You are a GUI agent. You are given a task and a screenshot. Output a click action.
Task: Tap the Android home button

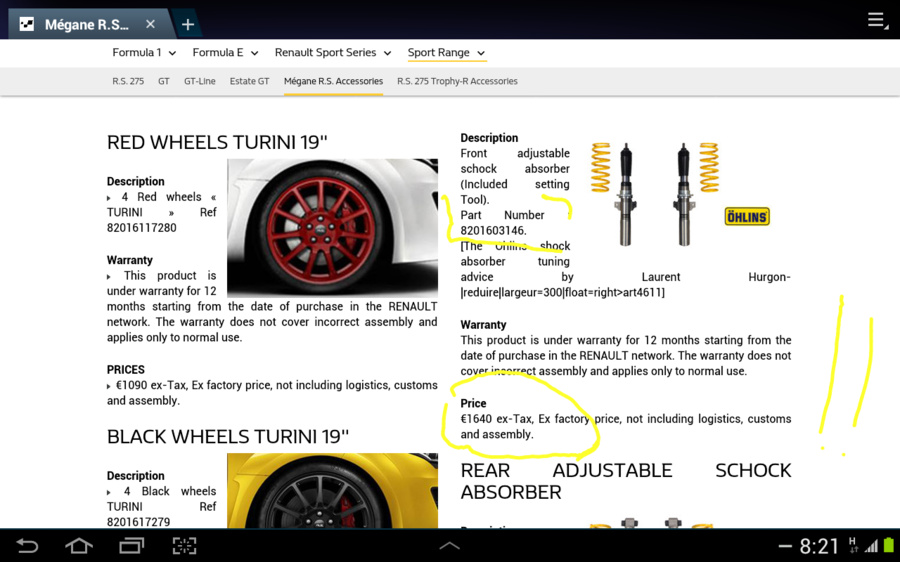point(79,545)
